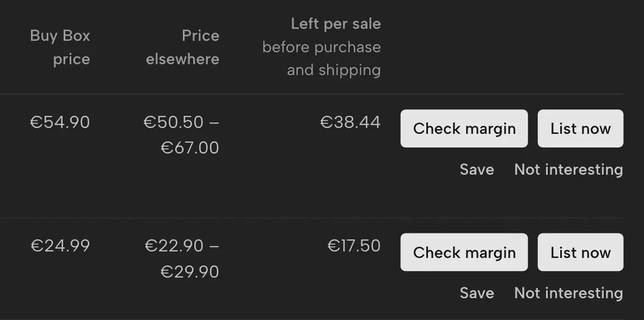
Task: Click List now for the €24.99 product
Action: pos(580,252)
